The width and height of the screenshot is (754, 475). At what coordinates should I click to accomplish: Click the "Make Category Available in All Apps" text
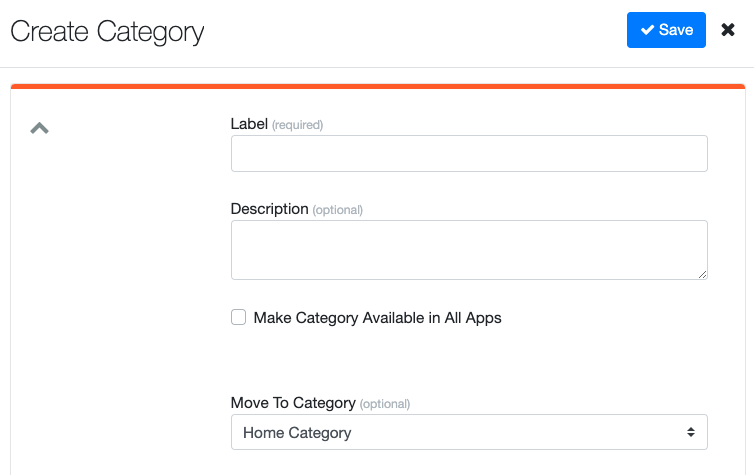tap(377, 318)
